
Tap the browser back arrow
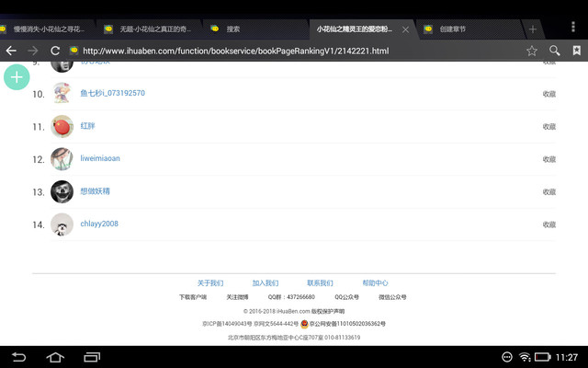pyautogui.click(x=11, y=51)
